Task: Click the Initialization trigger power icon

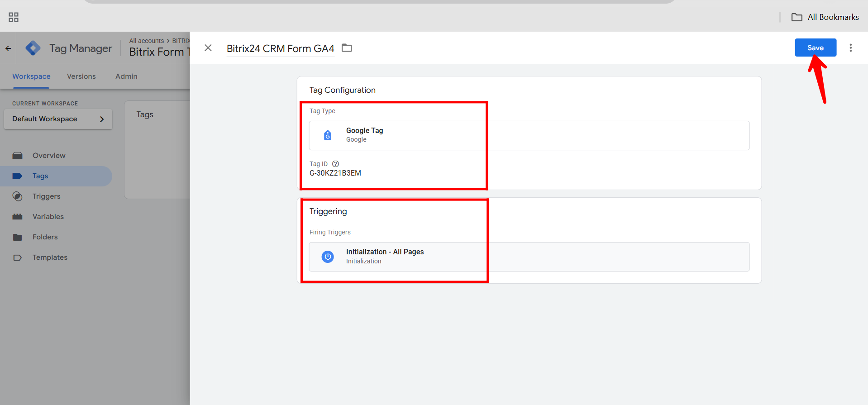Action: tap(328, 257)
